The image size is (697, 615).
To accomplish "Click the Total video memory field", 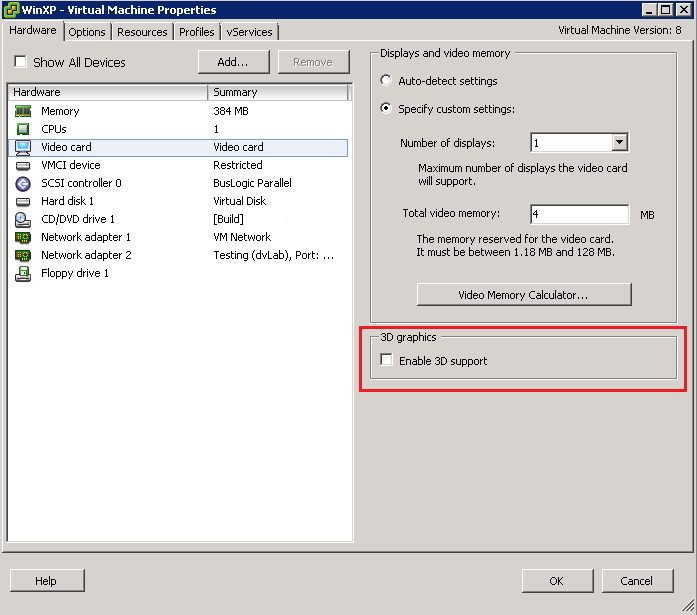I will point(580,215).
